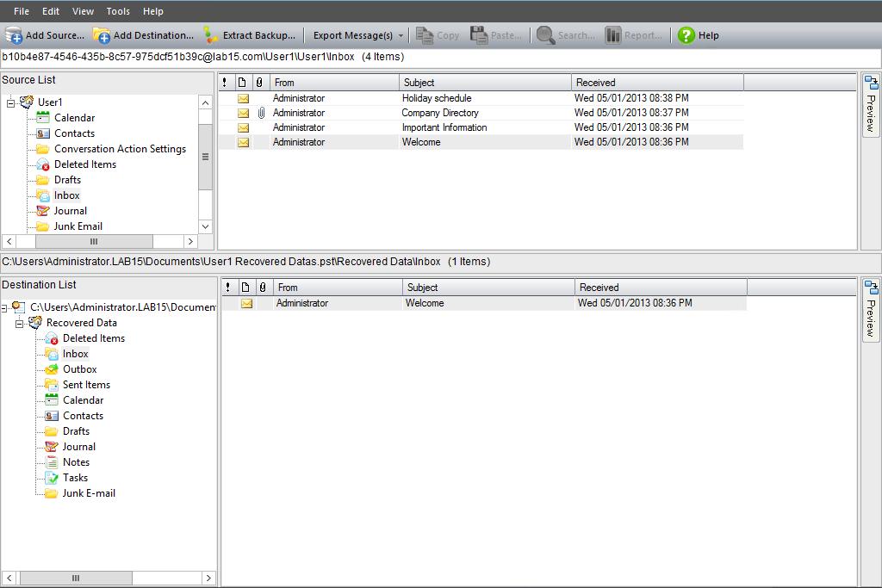Click the Report toolbar icon
Viewport: 882px width, 588px height.
point(613,35)
